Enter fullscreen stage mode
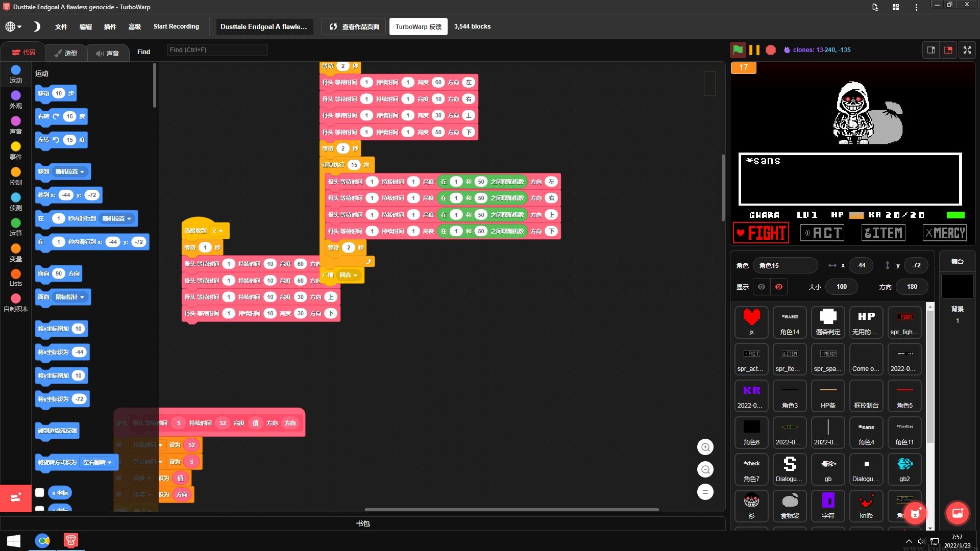The width and height of the screenshot is (980, 551). tap(967, 50)
